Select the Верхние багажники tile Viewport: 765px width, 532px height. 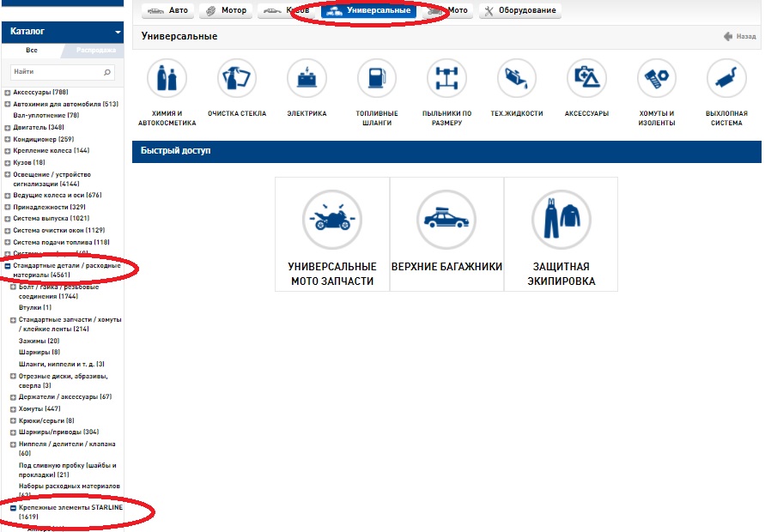446,234
